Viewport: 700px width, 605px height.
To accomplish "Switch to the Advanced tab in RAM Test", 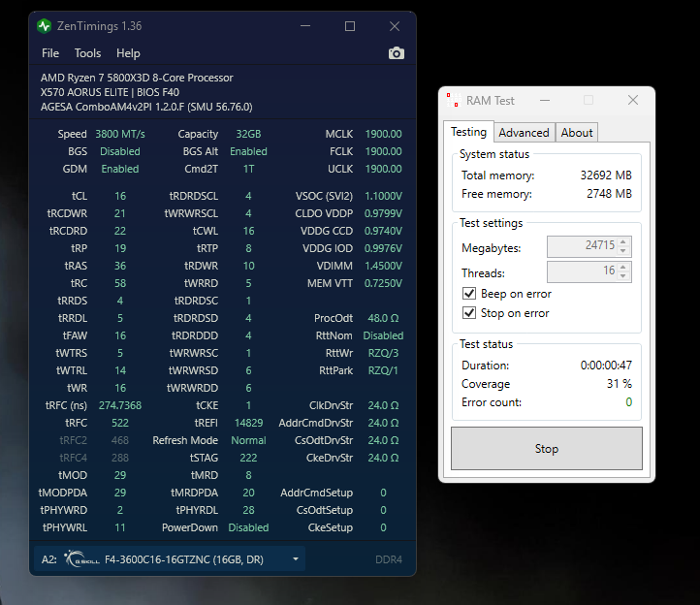I will [524, 133].
